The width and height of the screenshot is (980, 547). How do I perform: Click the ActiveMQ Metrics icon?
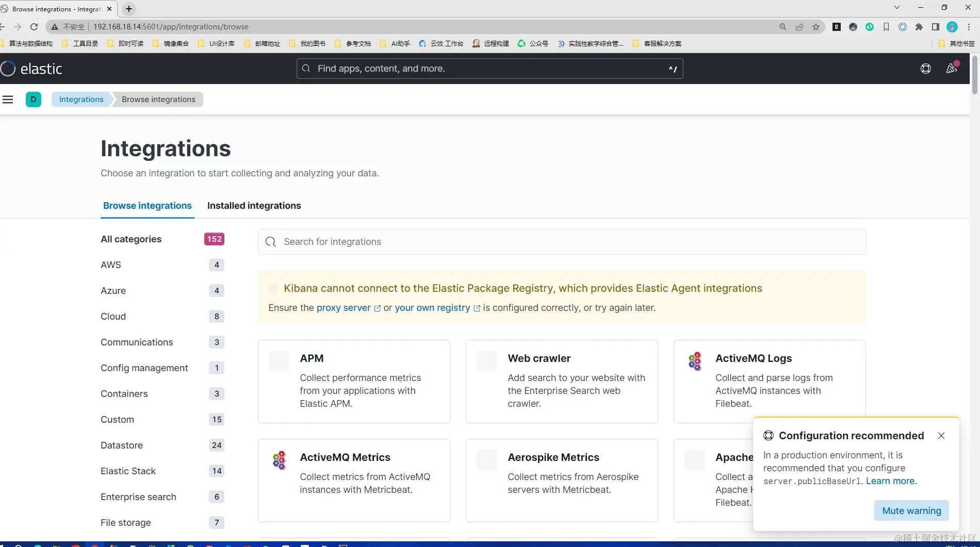tap(279, 460)
